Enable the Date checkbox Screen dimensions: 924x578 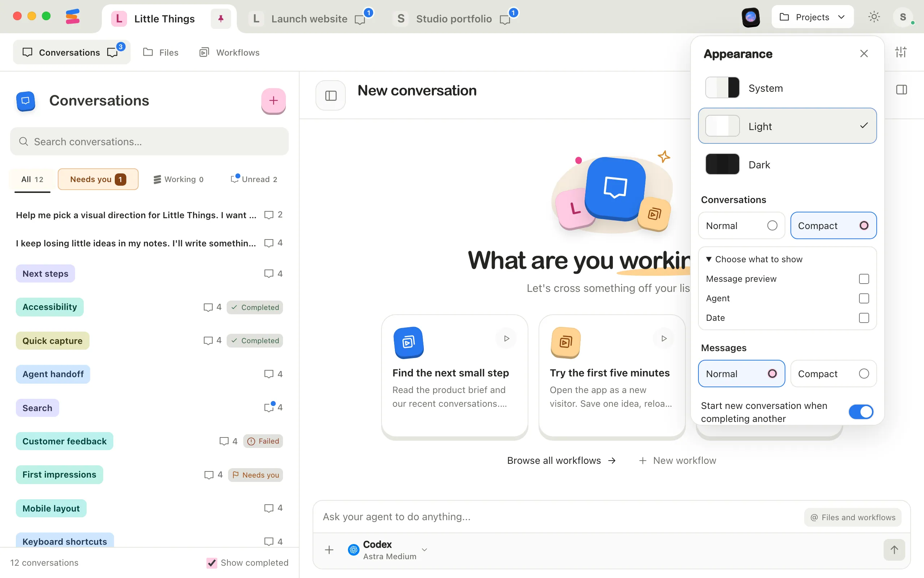click(x=864, y=318)
